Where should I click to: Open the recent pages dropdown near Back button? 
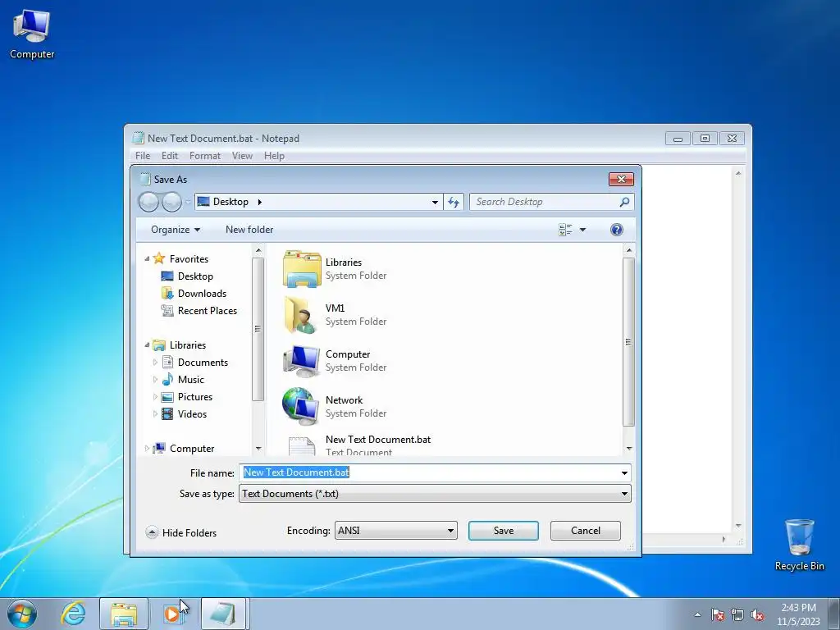188,202
